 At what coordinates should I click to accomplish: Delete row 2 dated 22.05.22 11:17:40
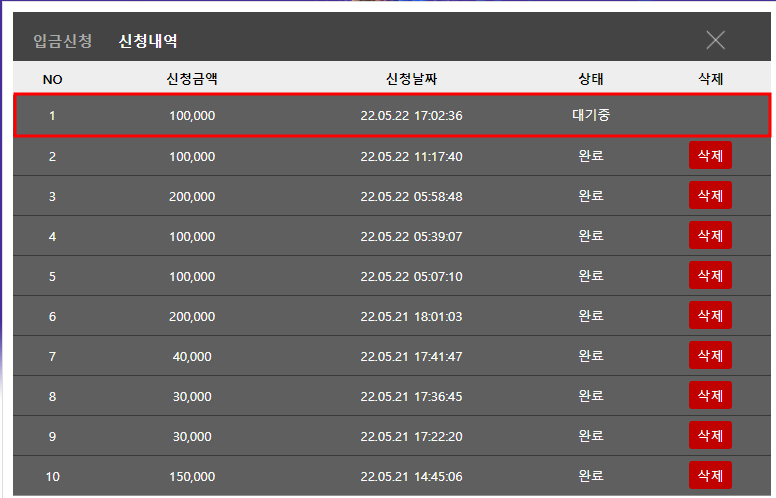point(710,155)
